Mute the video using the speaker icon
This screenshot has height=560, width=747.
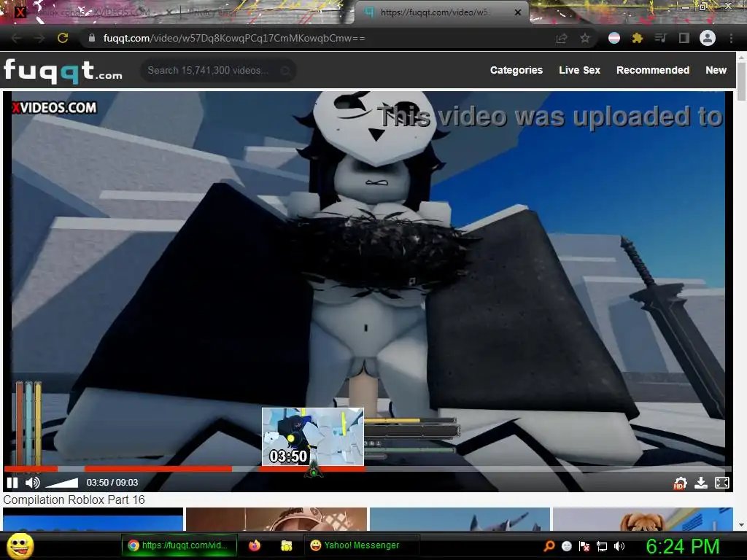[32, 483]
